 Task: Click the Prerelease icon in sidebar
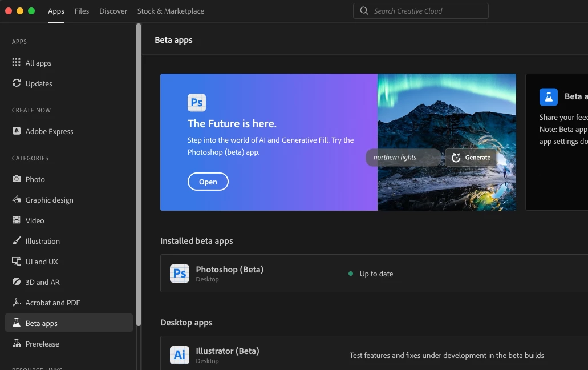(x=16, y=343)
